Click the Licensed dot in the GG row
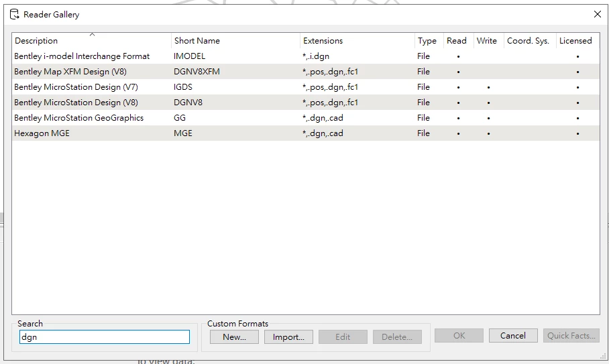This screenshot has width=609, height=364. point(577,118)
